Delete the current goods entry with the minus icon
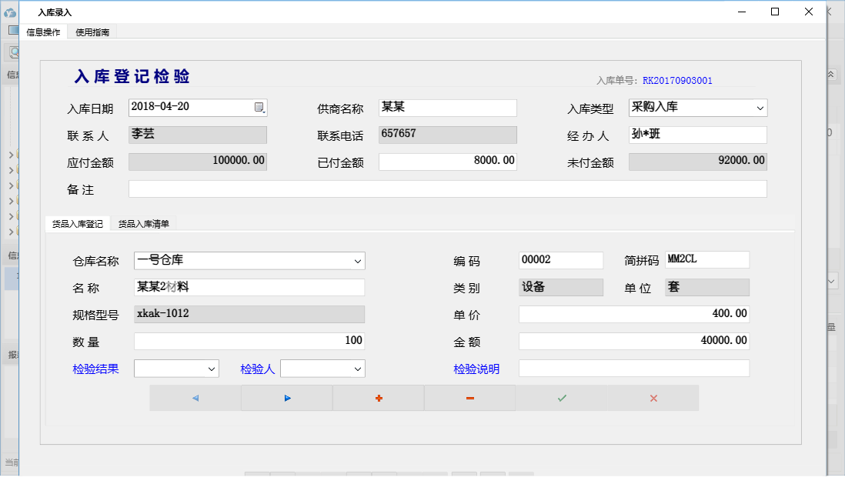This screenshot has width=845, height=504. click(469, 398)
